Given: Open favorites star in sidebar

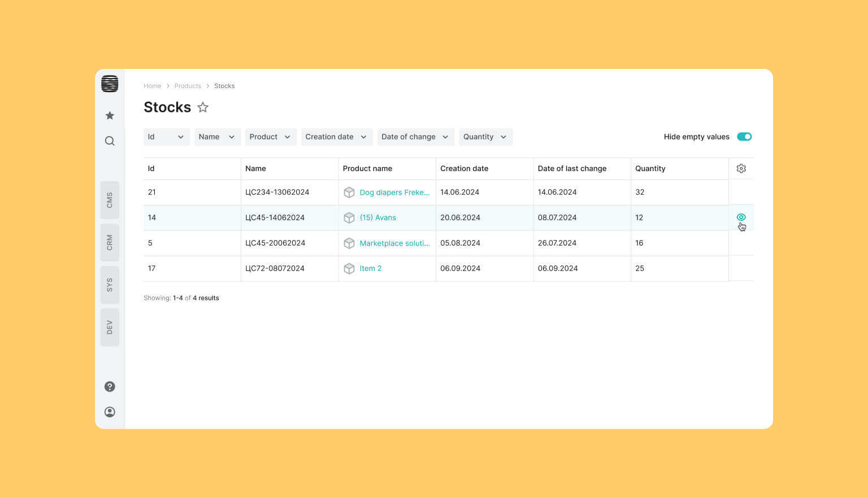Looking at the screenshot, I should [110, 115].
